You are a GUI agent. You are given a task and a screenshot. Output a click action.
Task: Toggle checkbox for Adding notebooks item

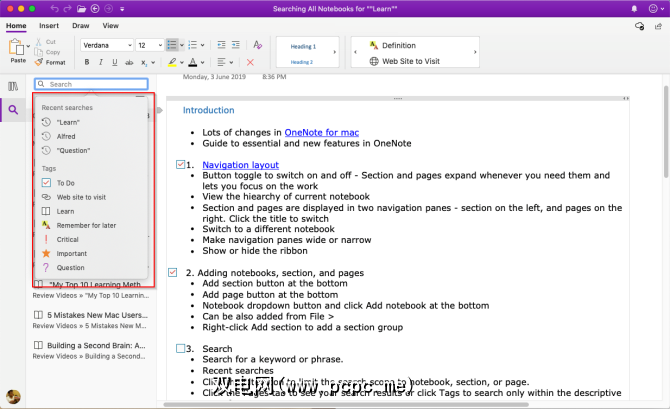173,272
